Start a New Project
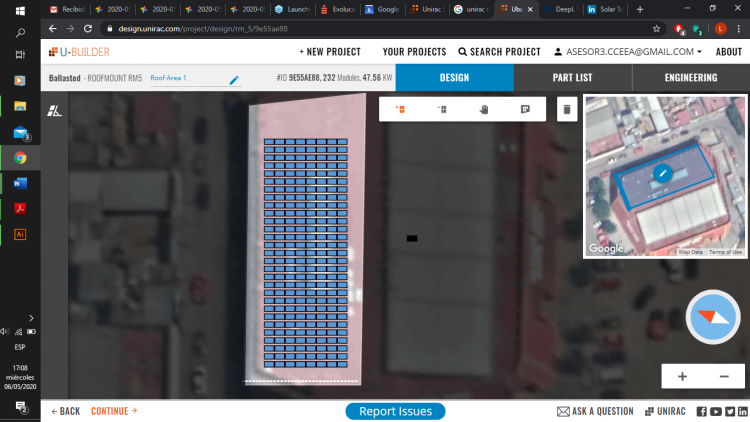The image size is (750, 422). [x=330, y=52]
